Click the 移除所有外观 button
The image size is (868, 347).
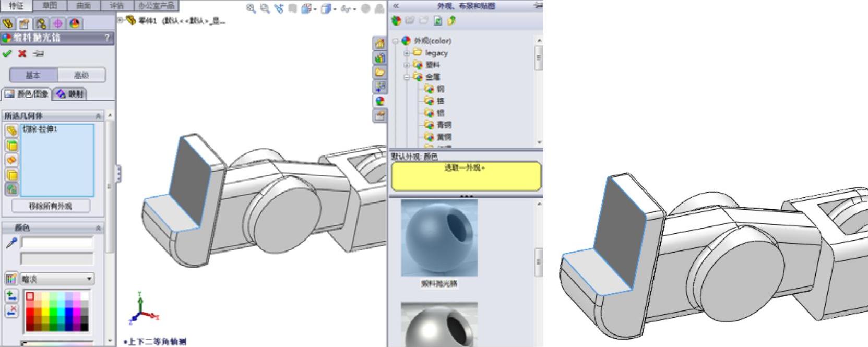point(51,206)
